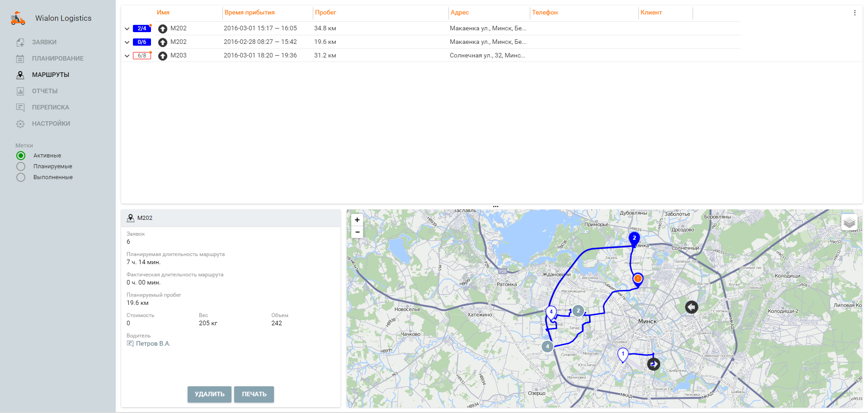Click the Печать button
Screen dimensions: 868x413
(254, 394)
